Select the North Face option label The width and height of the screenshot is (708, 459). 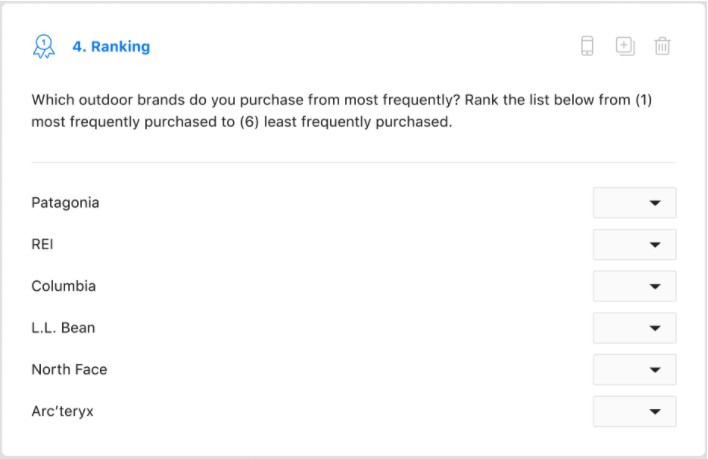coord(69,369)
